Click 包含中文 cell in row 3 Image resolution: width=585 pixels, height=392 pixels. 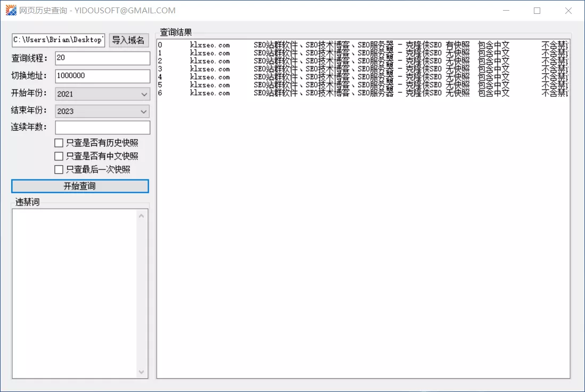pyautogui.click(x=493, y=69)
